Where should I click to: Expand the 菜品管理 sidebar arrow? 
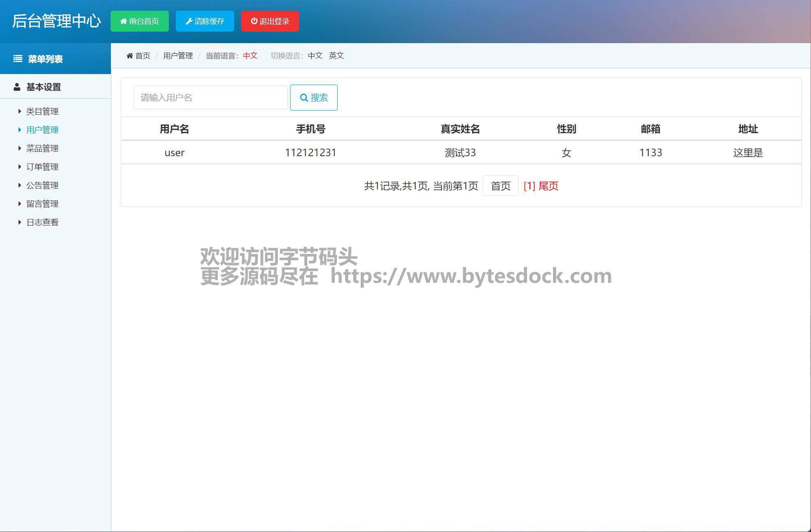[x=19, y=148]
